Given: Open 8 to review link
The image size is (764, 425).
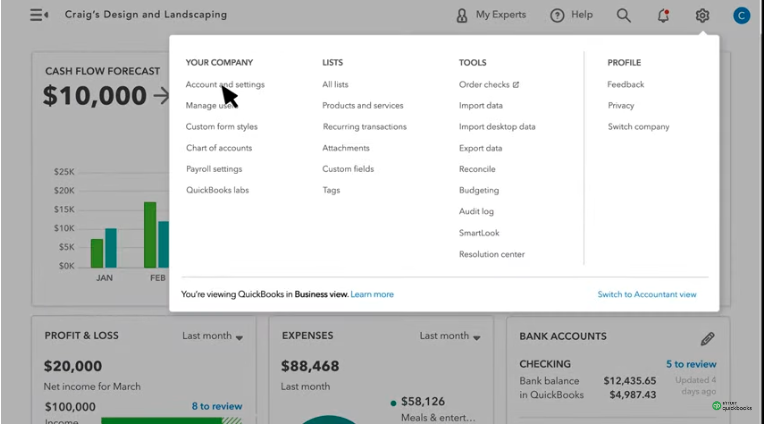Looking at the screenshot, I should pos(217,406).
